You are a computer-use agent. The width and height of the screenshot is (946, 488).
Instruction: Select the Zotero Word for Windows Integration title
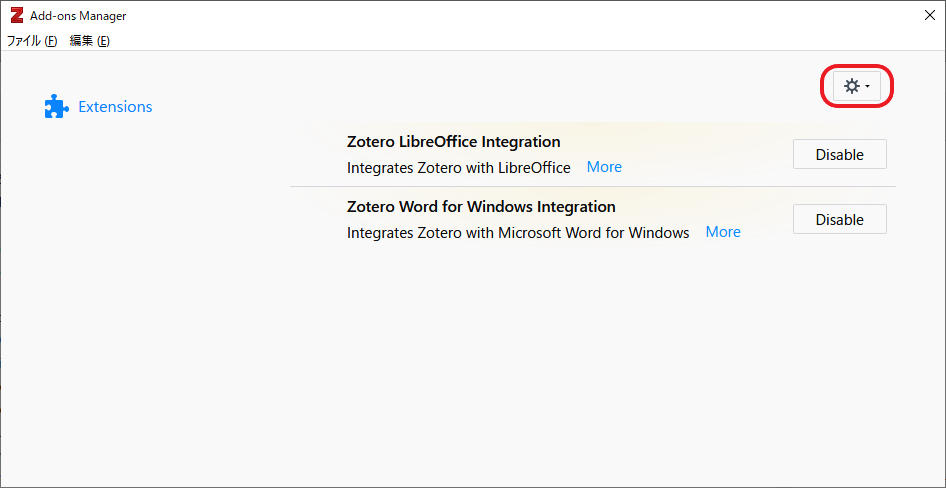[x=481, y=207]
